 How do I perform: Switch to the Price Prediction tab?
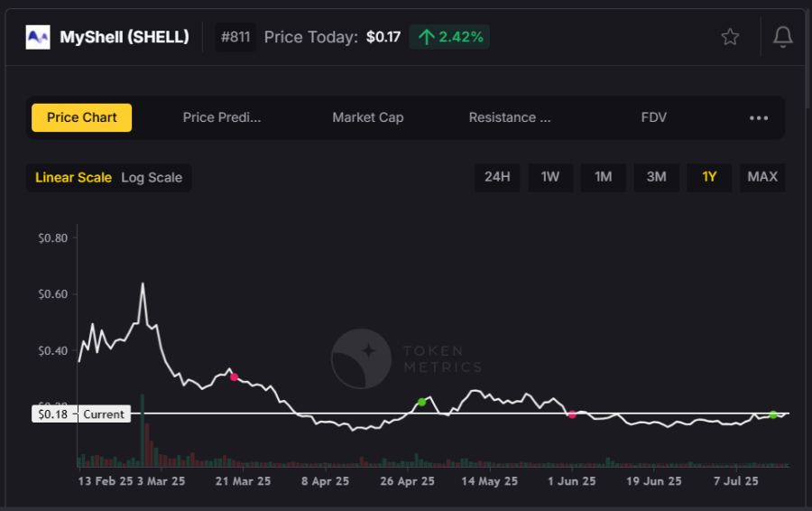[222, 117]
